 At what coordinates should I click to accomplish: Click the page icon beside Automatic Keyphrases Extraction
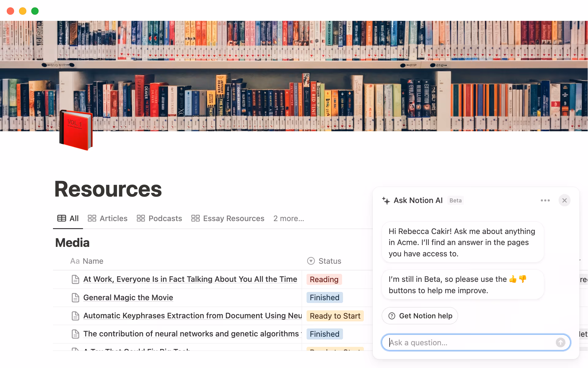[75, 316]
